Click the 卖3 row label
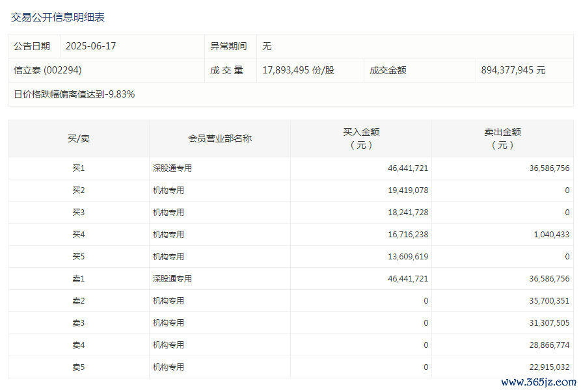This screenshot has height=392, width=581. pyautogui.click(x=79, y=323)
